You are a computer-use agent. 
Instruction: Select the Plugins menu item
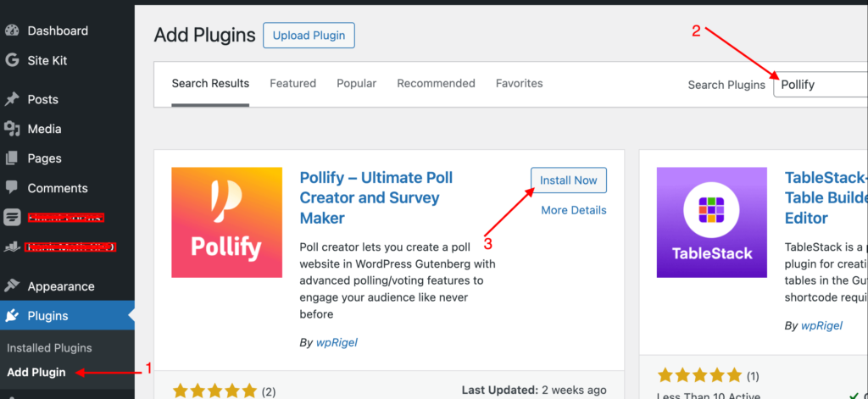(x=67, y=316)
